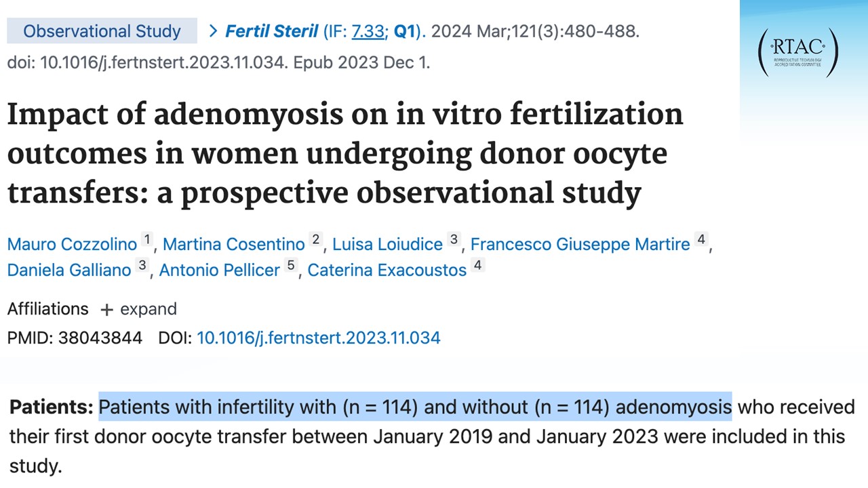868x488 pixels.
Task: Click the RTAC logo
Action: click(797, 52)
